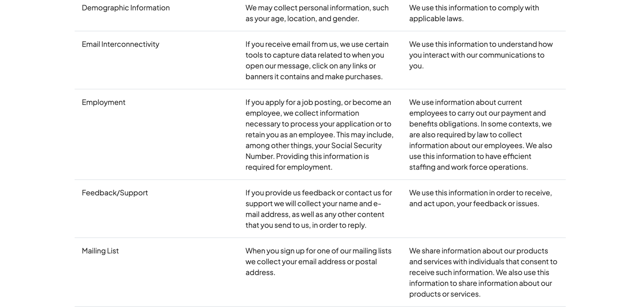Viewport: 644px width, 307px height.
Task: Click paragraph about payment and benefits obligations
Action: point(481,134)
